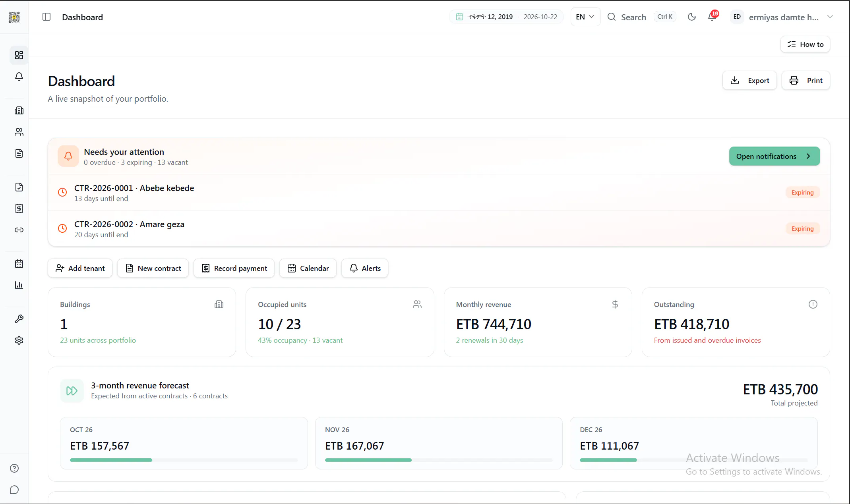Open notifications bell in left sidebar

click(19, 77)
